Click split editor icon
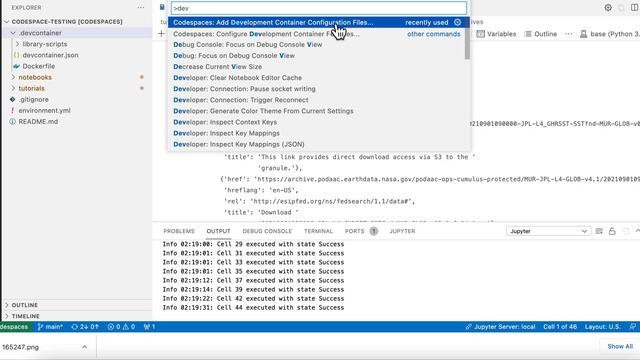Screen dimensions: 640x360 (x=635, y=7)
